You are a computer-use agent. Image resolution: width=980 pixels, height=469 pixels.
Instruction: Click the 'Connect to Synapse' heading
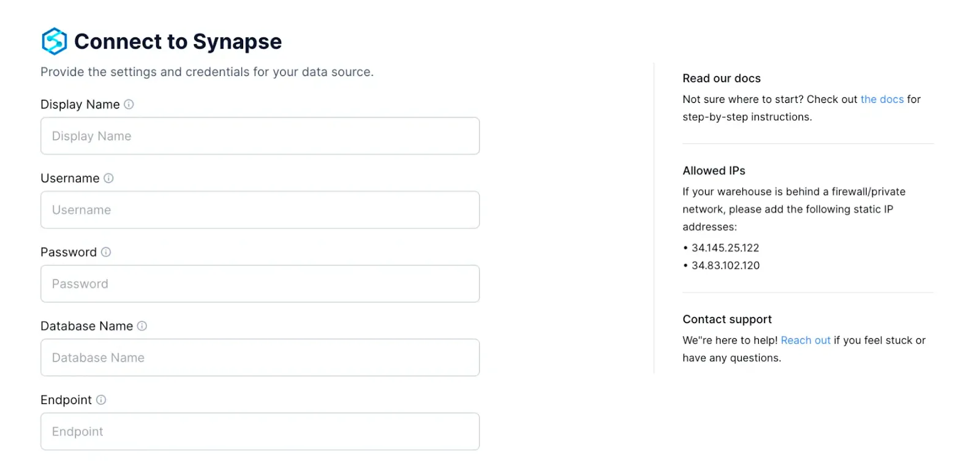click(178, 42)
